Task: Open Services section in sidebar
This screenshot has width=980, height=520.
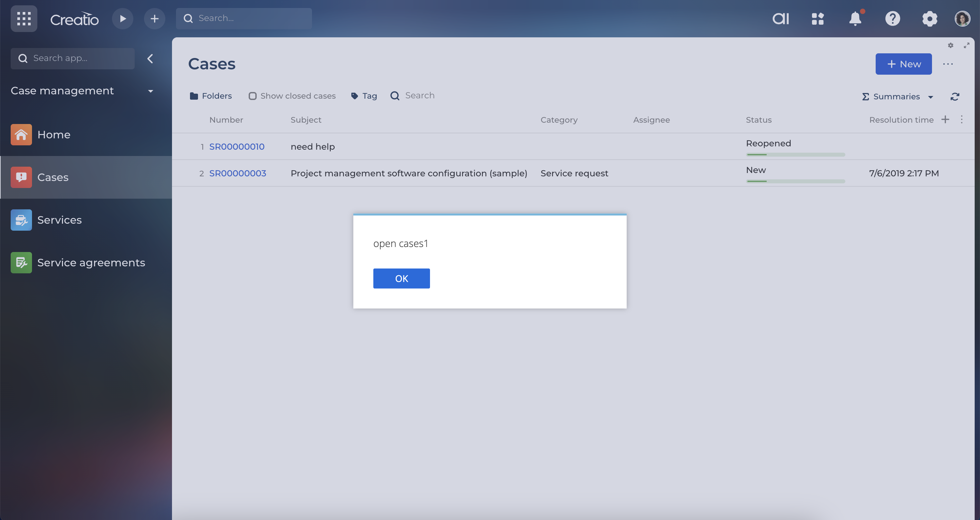Action: [x=59, y=220]
